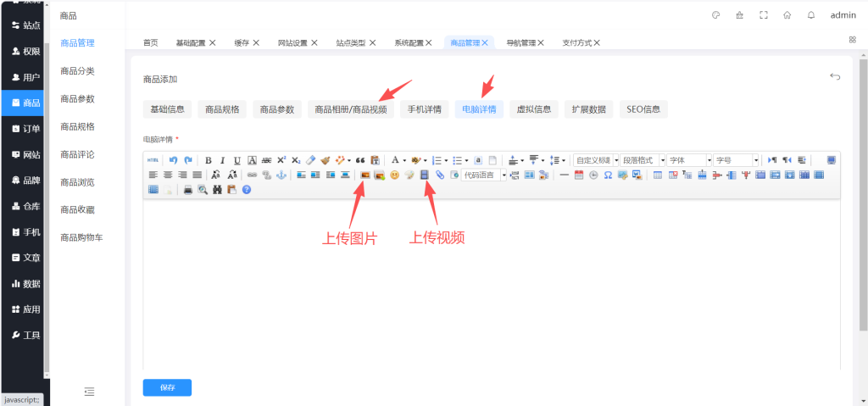The height and width of the screenshot is (406, 868).
Task: Insert horizontal rule line icon
Action: (x=564, y=175)
